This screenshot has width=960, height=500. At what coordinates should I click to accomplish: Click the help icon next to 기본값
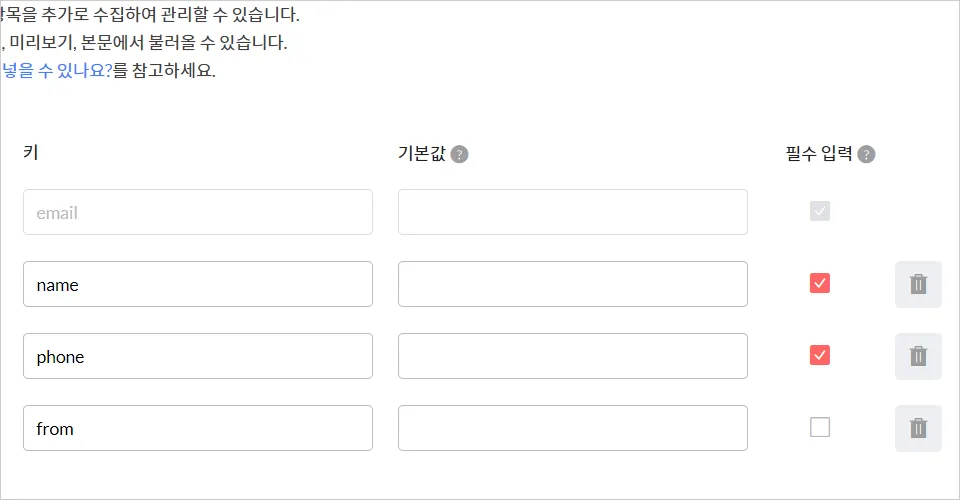459,154
